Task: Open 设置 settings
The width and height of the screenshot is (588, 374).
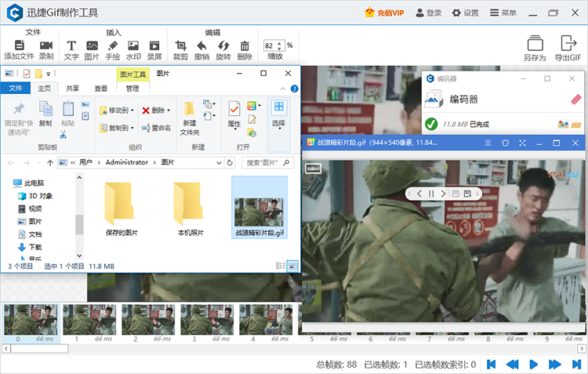Action: tap(466, 13)
